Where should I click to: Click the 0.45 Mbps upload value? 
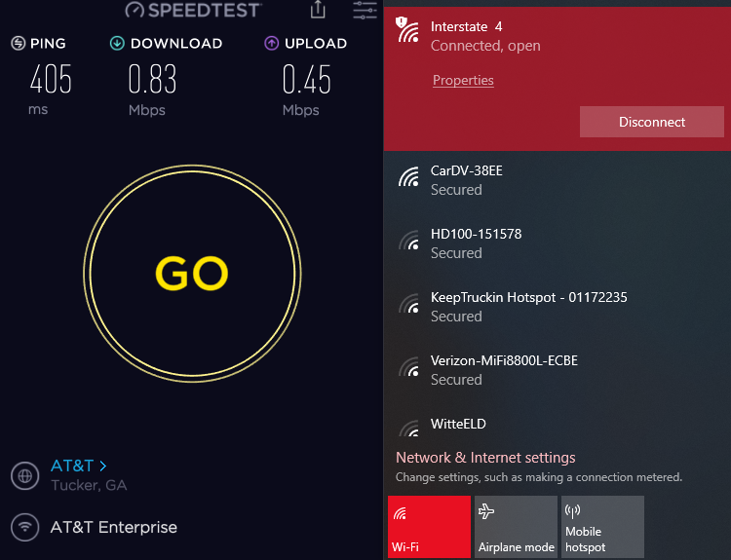306,79
